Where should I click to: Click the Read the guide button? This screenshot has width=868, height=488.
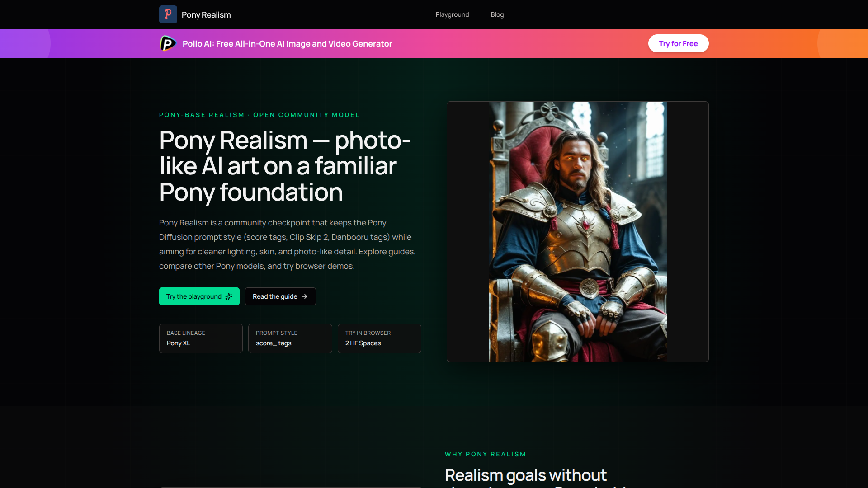click(280, 296)
